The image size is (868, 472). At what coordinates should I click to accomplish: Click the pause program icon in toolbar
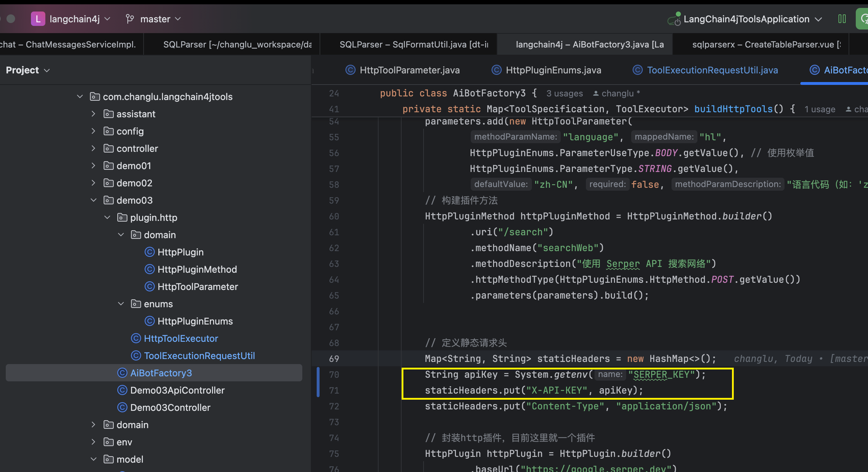[x=842, y=19]
